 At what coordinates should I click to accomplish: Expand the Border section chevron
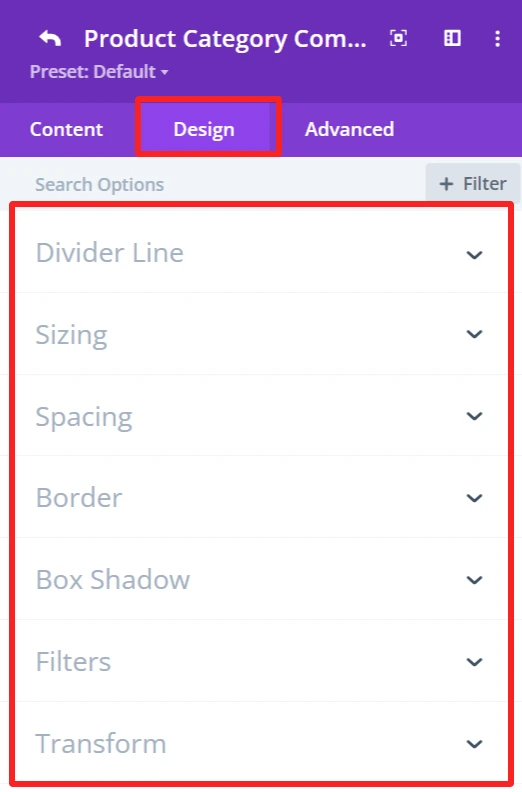click(474, 498)
